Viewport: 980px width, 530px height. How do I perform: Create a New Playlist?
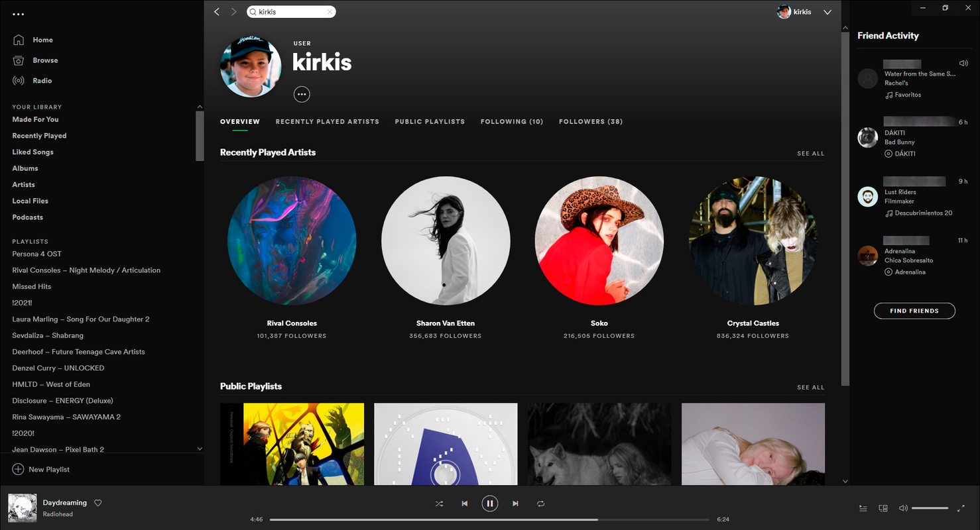point(41,470)
